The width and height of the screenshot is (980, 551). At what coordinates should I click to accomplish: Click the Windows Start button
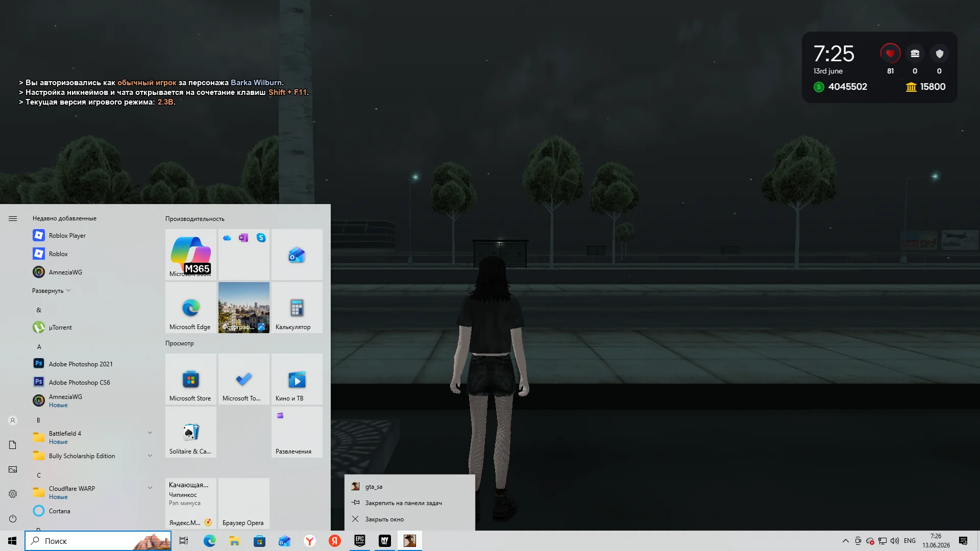click(12, 541)
